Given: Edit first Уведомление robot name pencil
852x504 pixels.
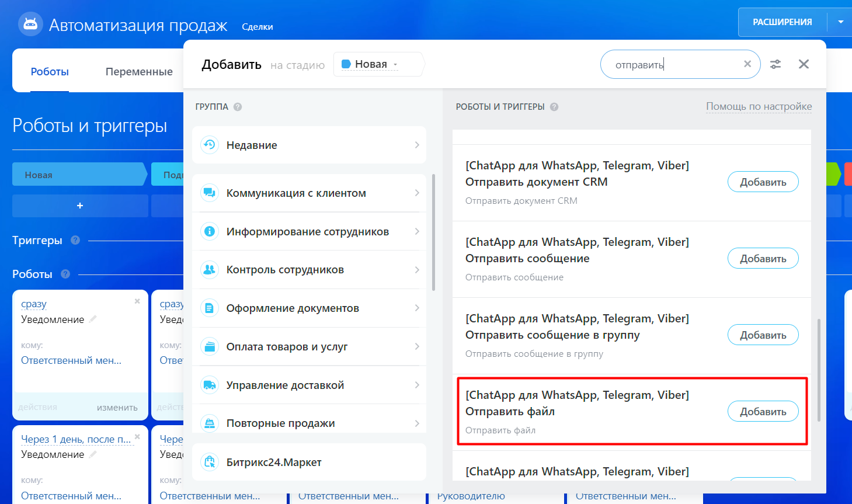Looking at the screenshot, I should pyautogui.click(x=93, y=319).
